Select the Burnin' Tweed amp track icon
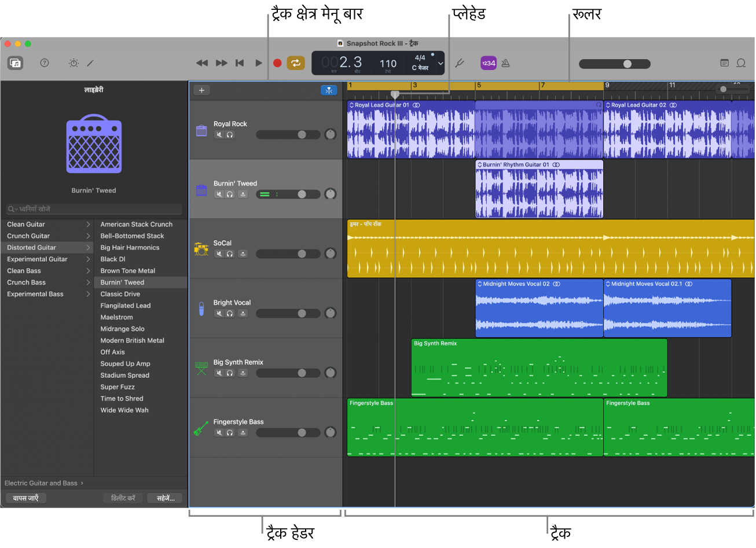 201,190
